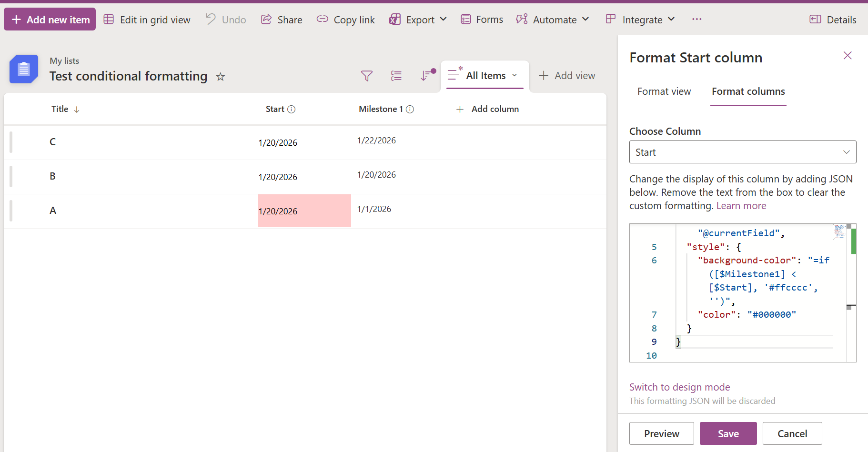
Task: Favorite the list with star icon
Action: pos(221,77)
